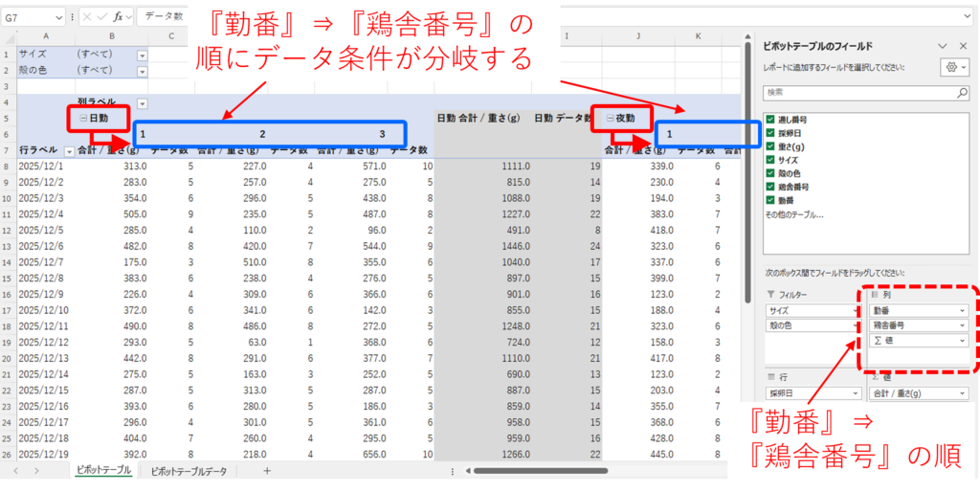
Task: Open the サイズ filter dropdown in cell B1
Action: click(143, 56)
